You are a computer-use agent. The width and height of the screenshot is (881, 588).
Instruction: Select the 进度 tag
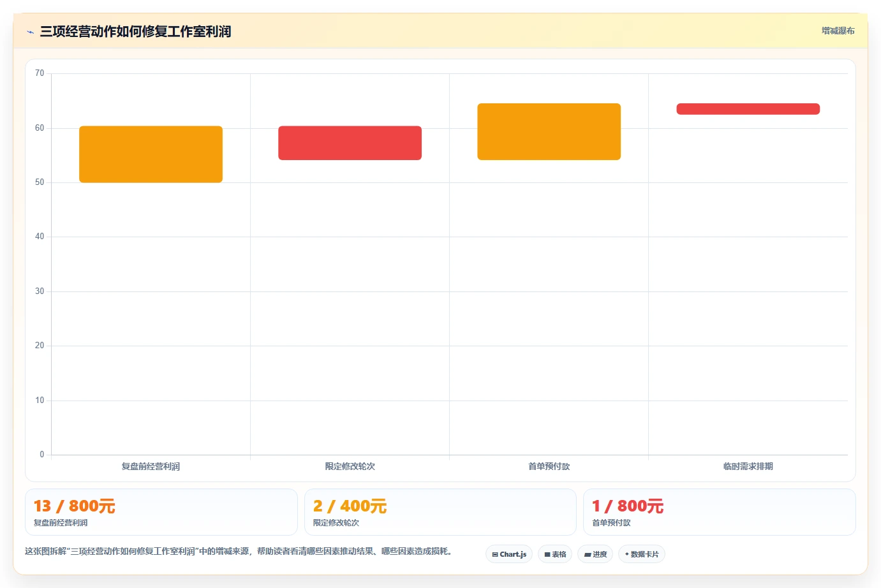(x=595, y=554)
